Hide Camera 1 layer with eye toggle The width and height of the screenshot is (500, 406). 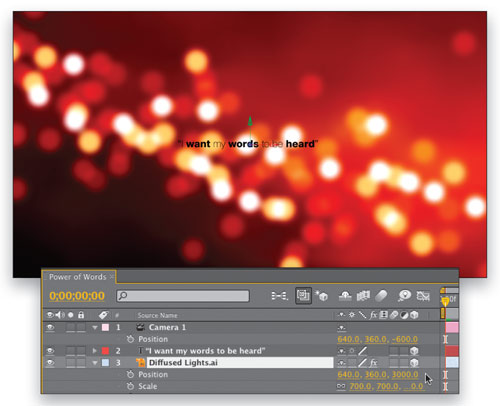pos(50,327)
